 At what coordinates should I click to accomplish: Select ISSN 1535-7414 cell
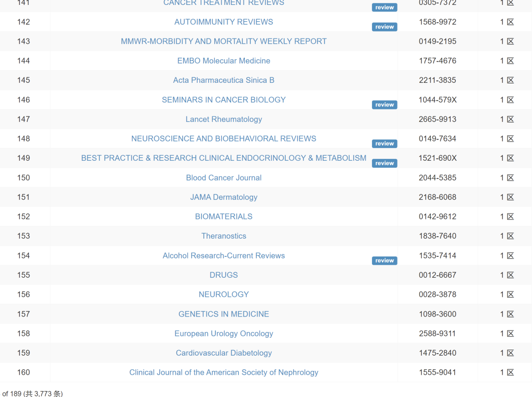click(x=437, y=255)
